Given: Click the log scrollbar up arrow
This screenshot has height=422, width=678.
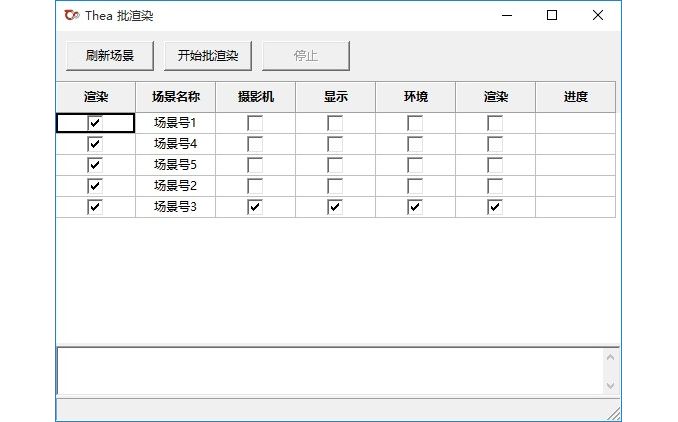Looking at the screenshot, I should click(x=611, y=357).
